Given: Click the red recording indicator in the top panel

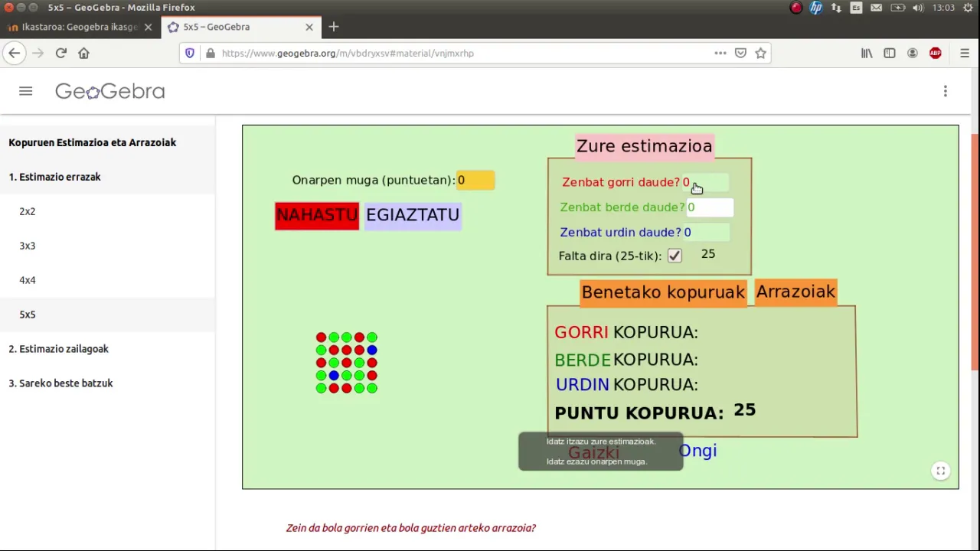Looking at the screenshot, I should click(x=796, y=8).
